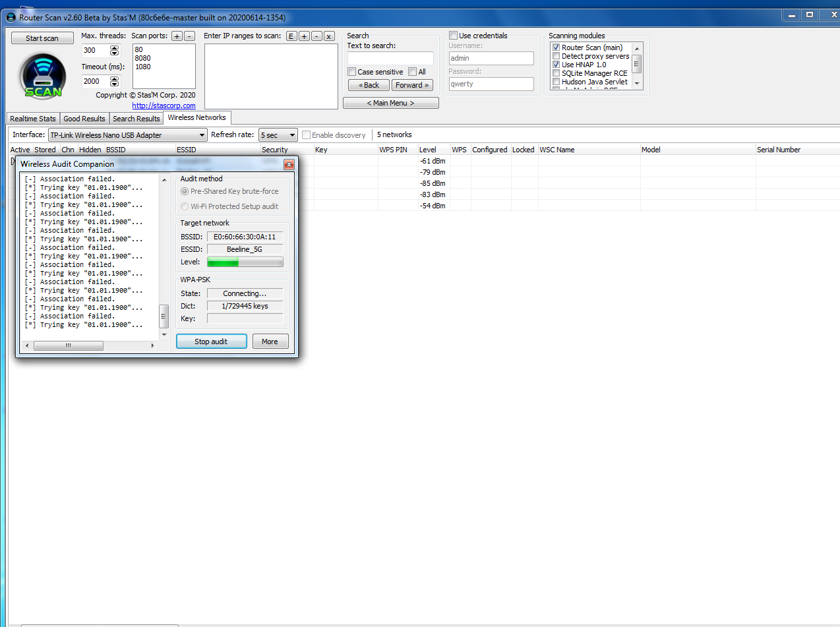The image size is (840, 627).
Task: Click the E button for IP ranges
Action: [x=291, y=36]
